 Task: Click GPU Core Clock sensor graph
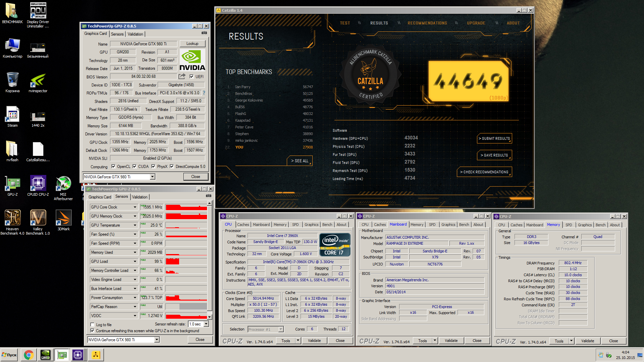tap(186, 207)
